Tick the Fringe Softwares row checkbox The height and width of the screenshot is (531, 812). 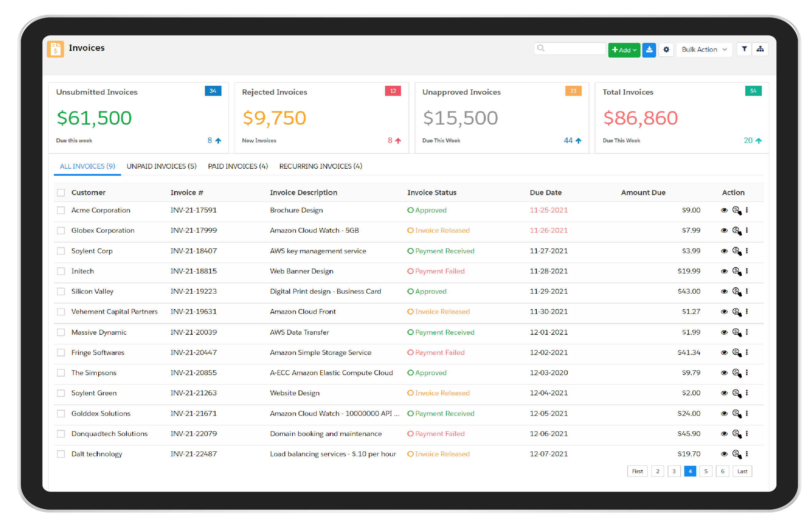61,352
